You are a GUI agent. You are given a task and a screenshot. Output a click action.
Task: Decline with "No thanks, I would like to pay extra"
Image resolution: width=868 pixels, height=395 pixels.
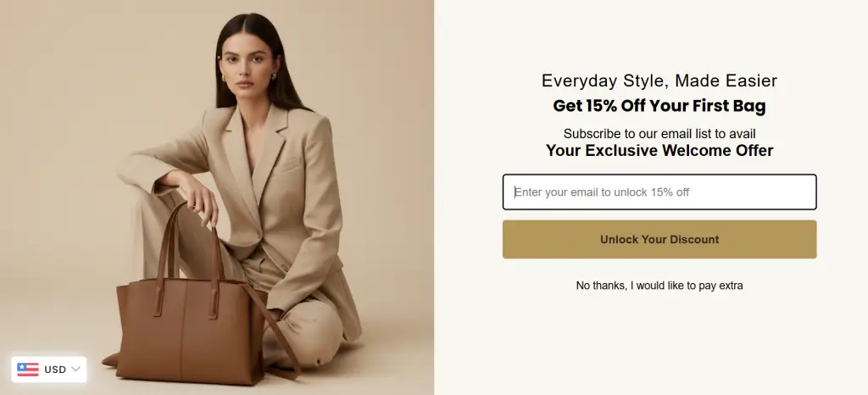pos(659,286)
